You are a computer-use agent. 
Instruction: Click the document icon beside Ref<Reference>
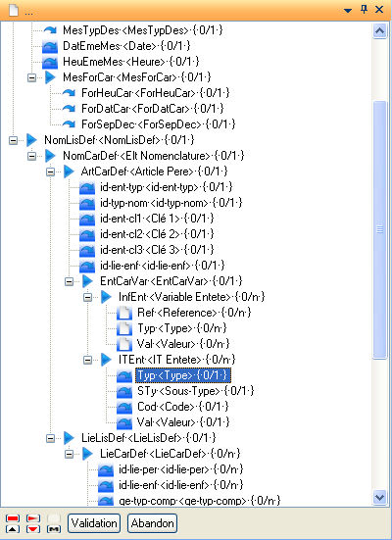[x=124, y=313]
